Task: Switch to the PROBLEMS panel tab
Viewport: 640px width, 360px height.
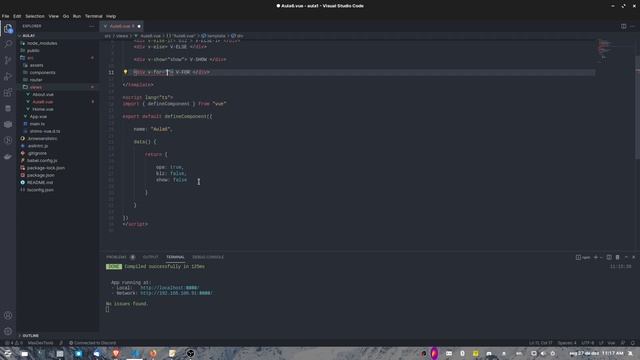Action: (116, 257)
